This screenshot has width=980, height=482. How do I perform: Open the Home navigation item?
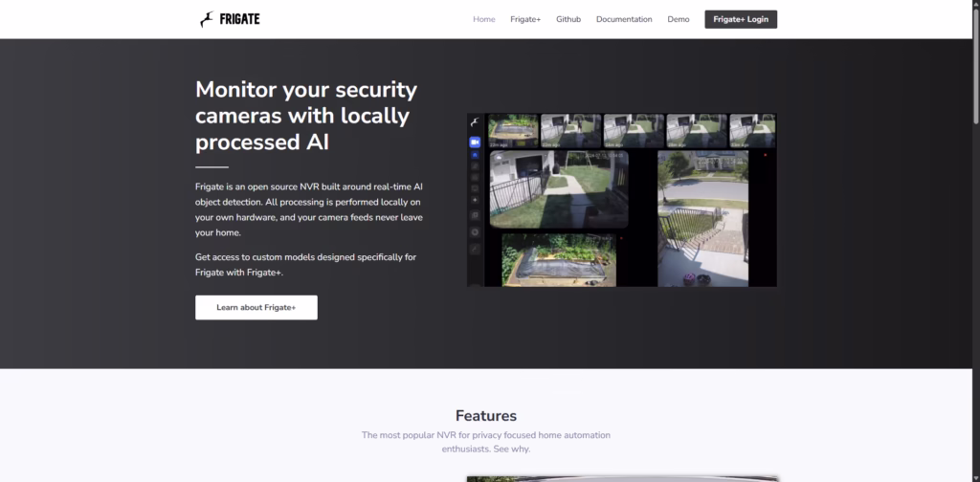tap(484, 19)
